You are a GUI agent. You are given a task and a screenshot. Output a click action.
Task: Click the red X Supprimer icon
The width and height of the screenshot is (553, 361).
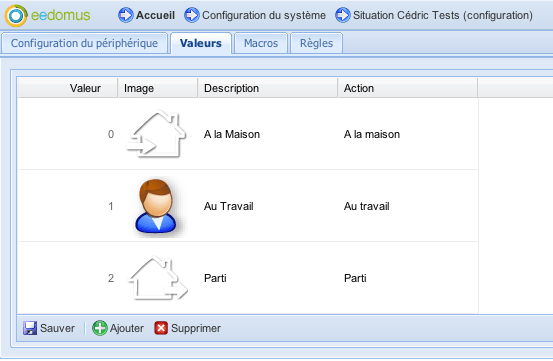click(x=161, y=328)
